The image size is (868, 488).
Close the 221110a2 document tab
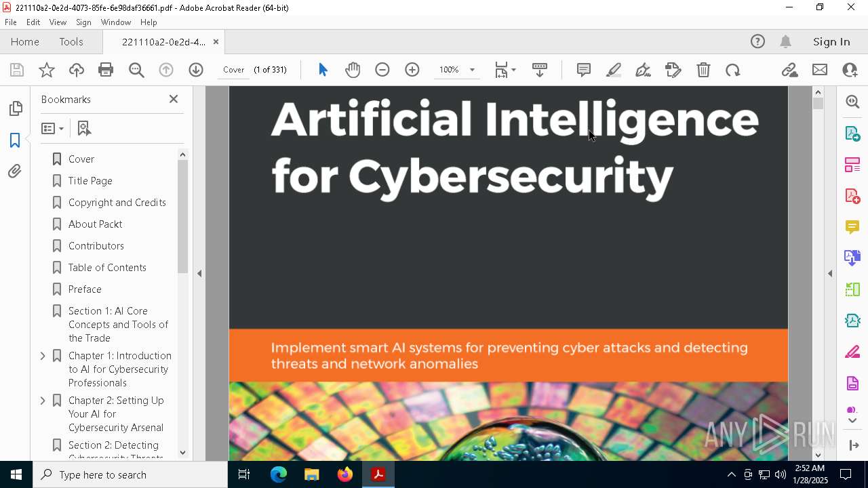click(x=216, y=41)
